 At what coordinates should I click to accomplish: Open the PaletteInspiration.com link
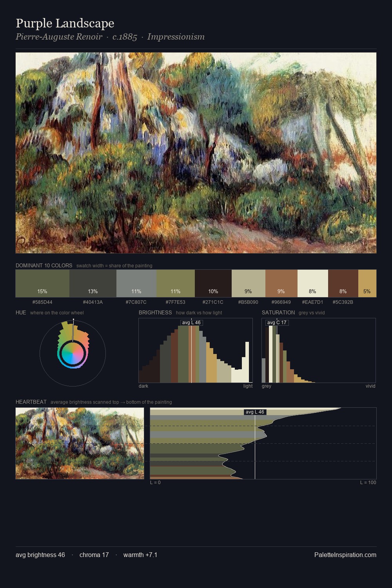coord(345,555)
